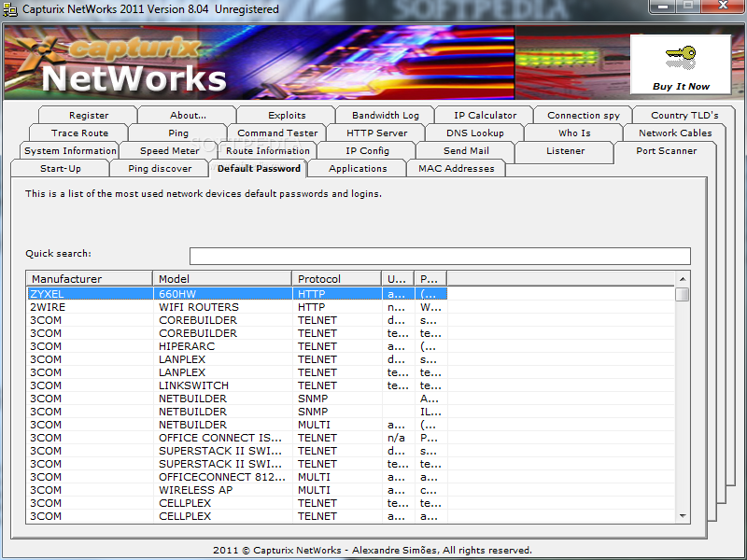Select the 3COM LINKSWITCH row
The height and width of the screenshot is (560, 747).
point(237,385)
